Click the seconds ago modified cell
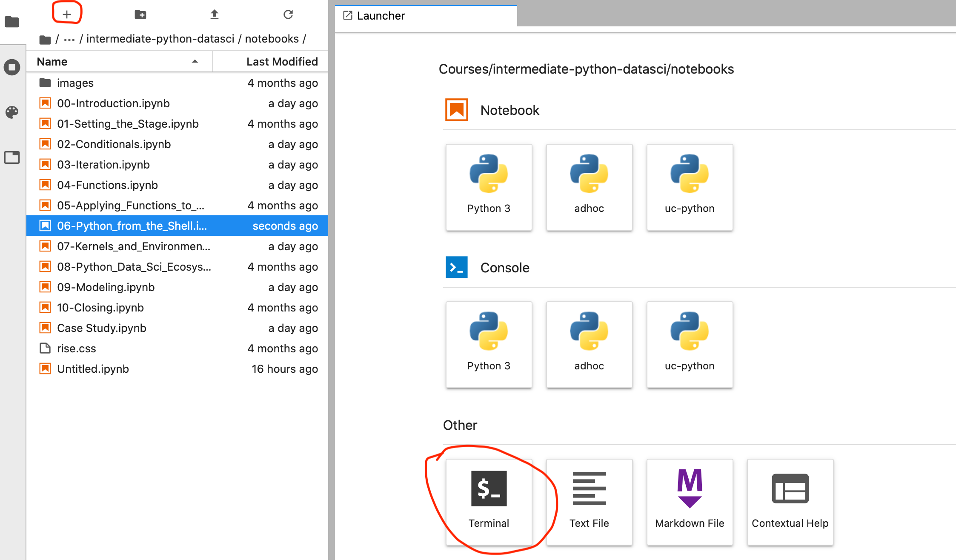The image size is (956, 560). pos(285,226)
